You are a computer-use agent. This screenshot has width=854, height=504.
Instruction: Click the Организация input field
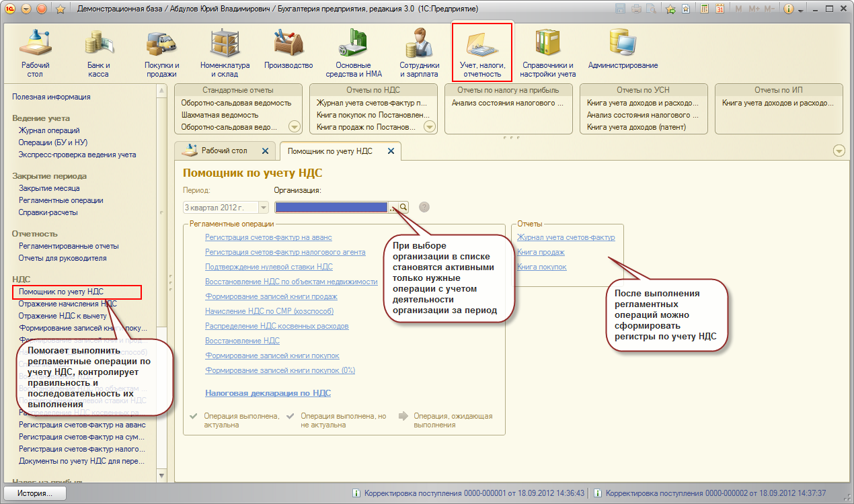pyautogui.click(x=332, y=208)
